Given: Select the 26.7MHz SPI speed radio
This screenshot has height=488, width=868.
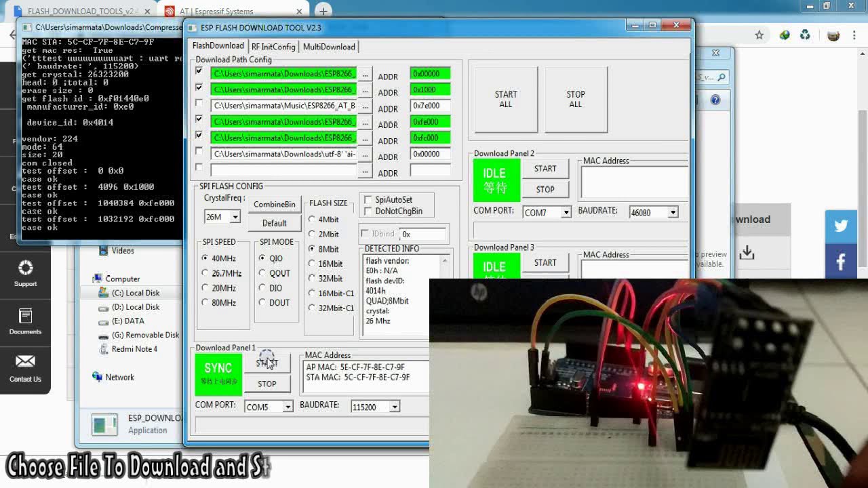Looking at the screenshot, I should pos(205,273).
